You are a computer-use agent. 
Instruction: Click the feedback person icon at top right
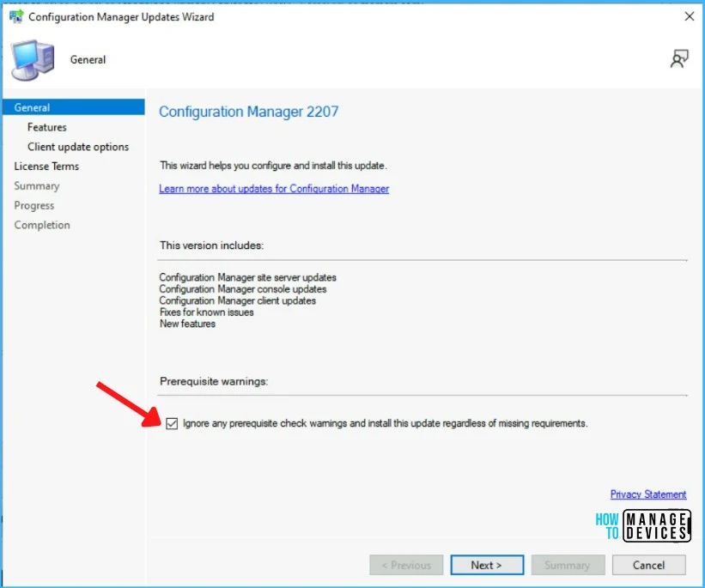click(679, 59)
